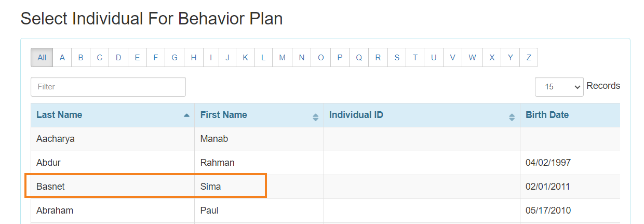Open the Records per page dropdown
The image size is (644, 224).
pos(559,87)
